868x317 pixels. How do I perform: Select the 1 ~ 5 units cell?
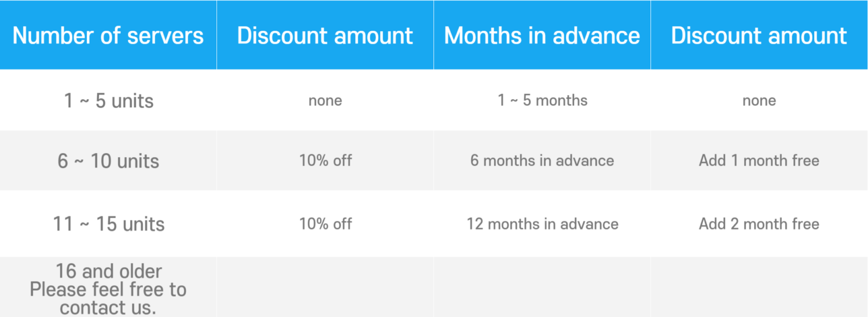tap(108, 101)
